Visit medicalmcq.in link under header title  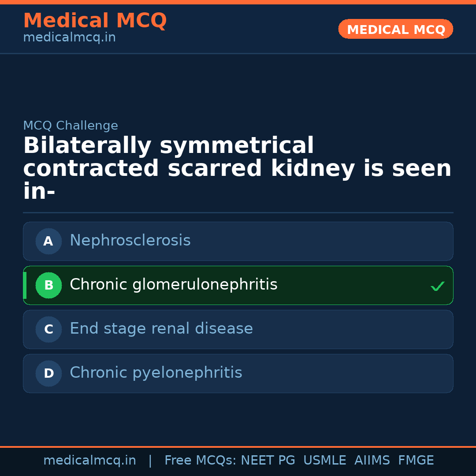tap(69, 37)
